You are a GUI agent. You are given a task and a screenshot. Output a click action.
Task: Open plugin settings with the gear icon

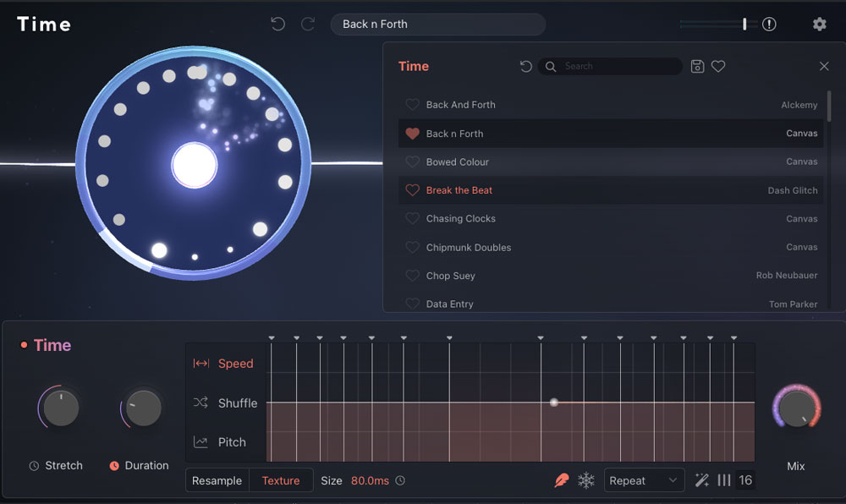click(819, 25)
